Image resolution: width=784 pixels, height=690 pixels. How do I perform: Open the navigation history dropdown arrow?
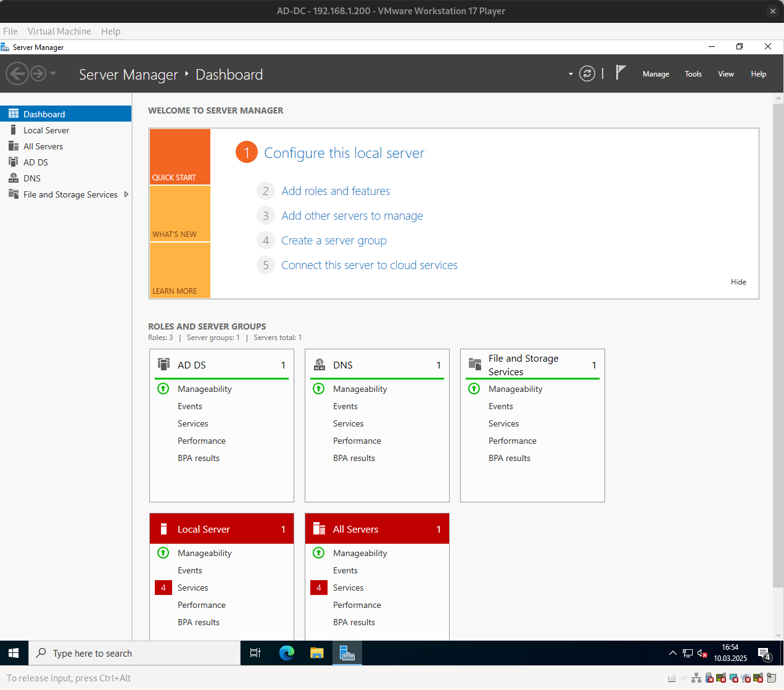pyautogui.click(x=53, y=74)
